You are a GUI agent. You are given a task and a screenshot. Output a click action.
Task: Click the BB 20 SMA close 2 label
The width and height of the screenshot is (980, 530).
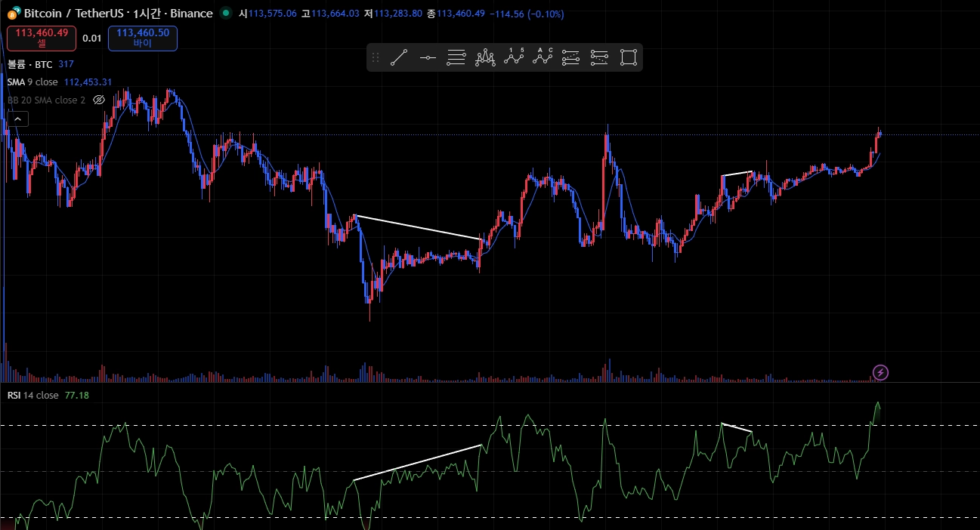(x=46, y=100)
